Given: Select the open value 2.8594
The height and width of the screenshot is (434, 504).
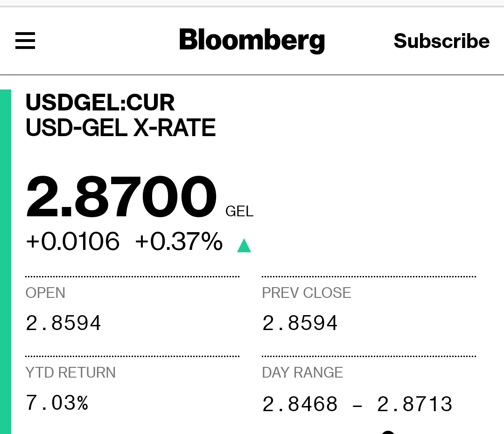Looking at the screenshot, I should point(63,323).
